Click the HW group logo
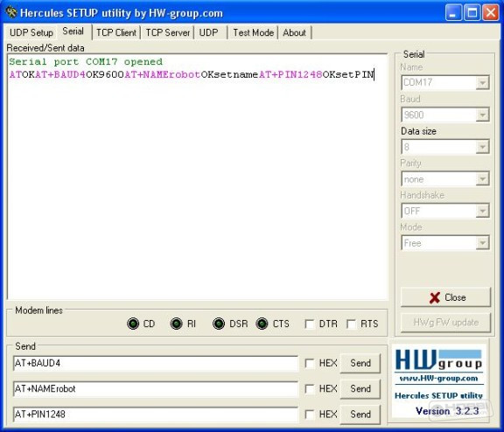Screen dimensions: 504x432 click(438, 359)
